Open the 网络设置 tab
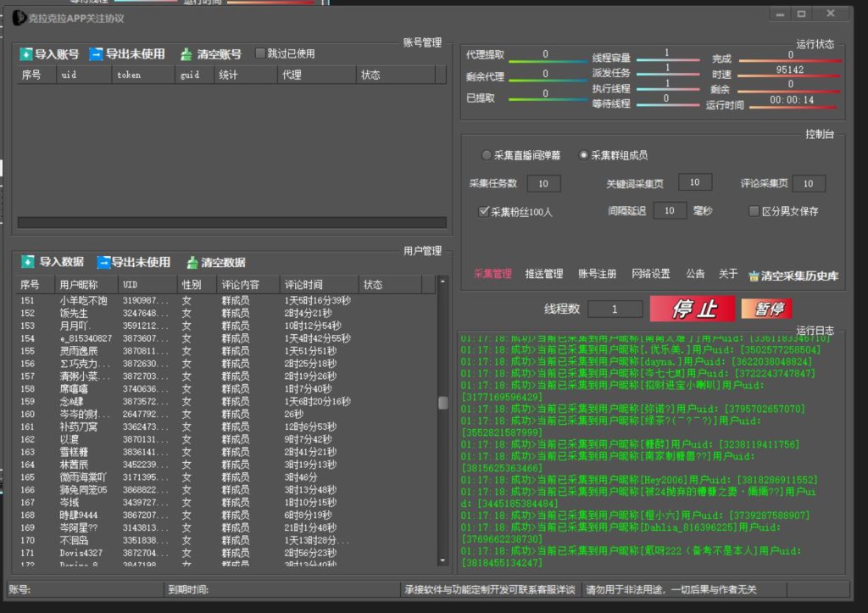Image resolution: width=868 pixels, height=613 pixels. point(650,274)
